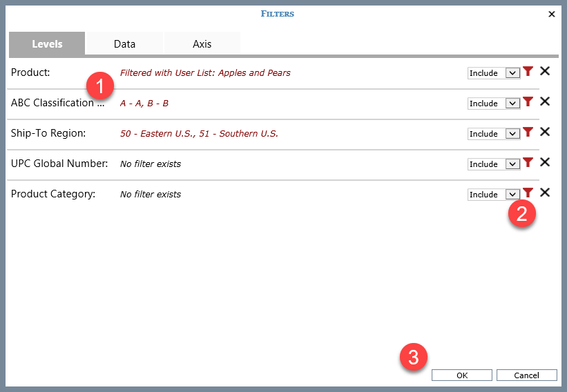Image resolution: width=567 pixels, height=392 pixels.
Task: Click Product Category funnel filter icon
Action: (528, 193)
